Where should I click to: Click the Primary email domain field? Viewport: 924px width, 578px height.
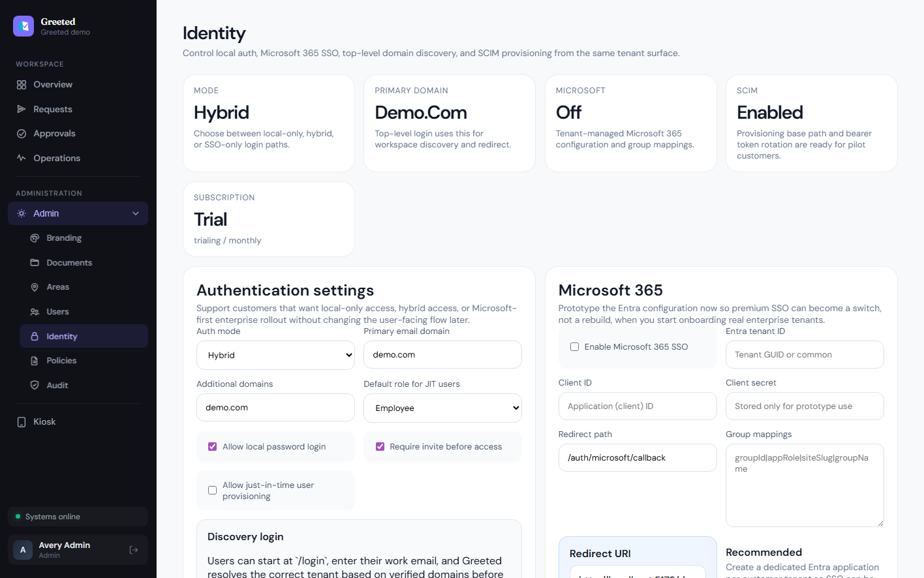pos(442,355)
